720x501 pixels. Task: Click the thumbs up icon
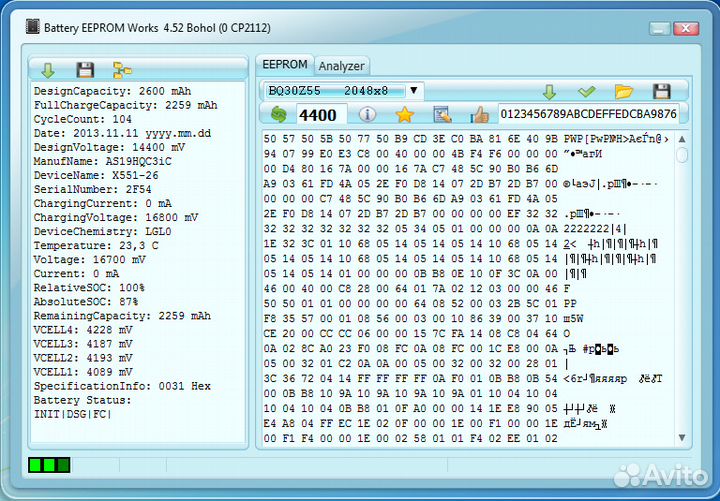[479, 115]
